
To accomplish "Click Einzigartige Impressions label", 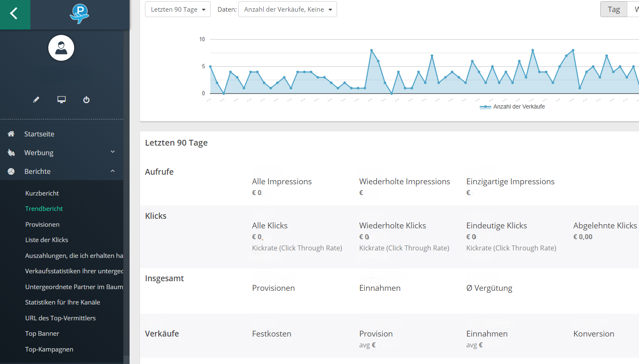I will [x=510, y=181].
